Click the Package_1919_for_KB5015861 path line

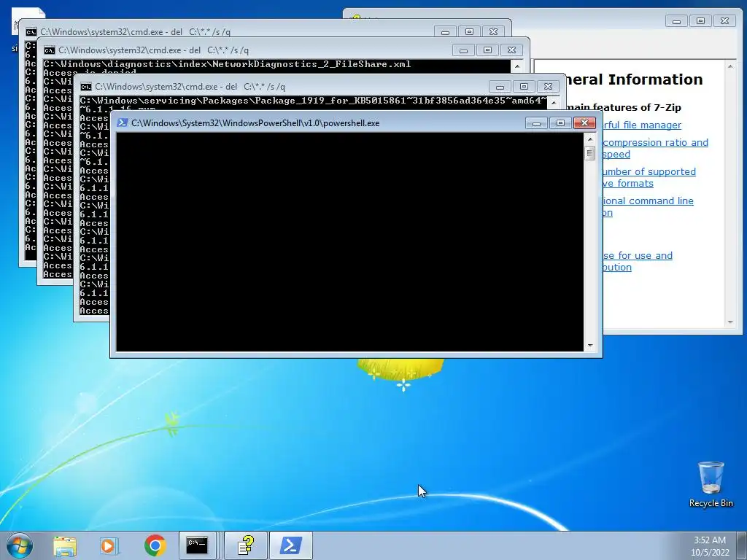pos(313,101)
